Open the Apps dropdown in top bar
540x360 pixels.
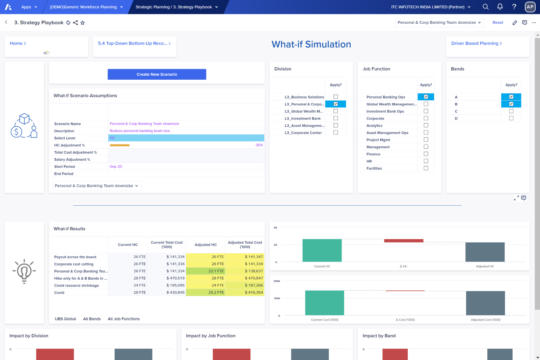29,7
